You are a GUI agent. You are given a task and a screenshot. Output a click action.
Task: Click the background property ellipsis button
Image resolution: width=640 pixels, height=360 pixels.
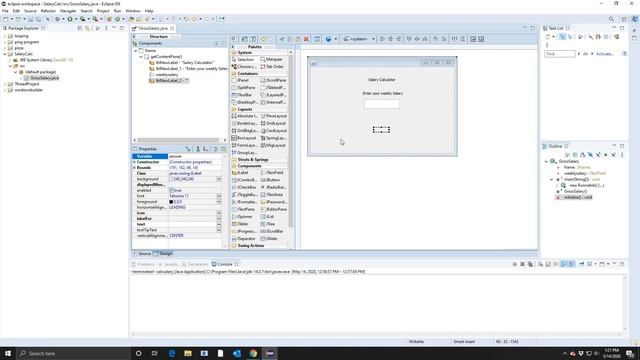pyautogui.click(x=219, y=179)
